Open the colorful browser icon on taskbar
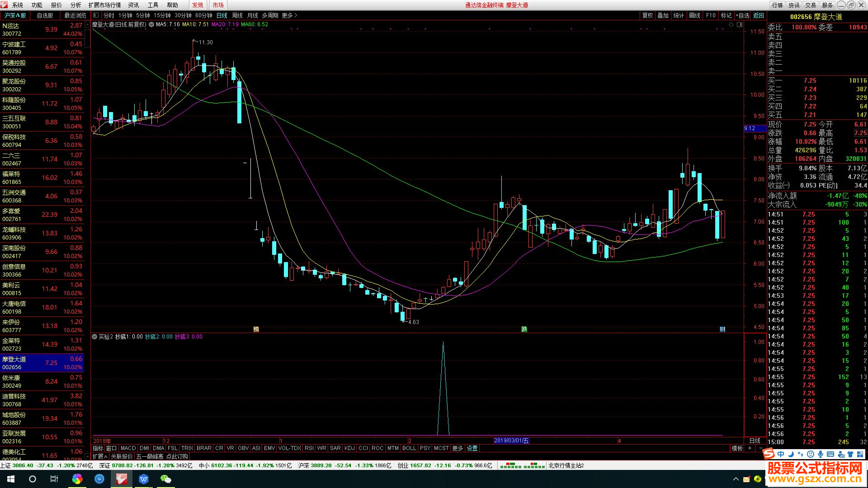Image resolution: width=868 pixels, height=488 pixels. 77,479
